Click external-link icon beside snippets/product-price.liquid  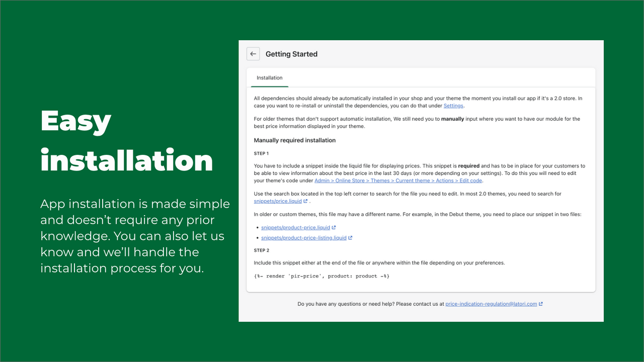point(334,227)
